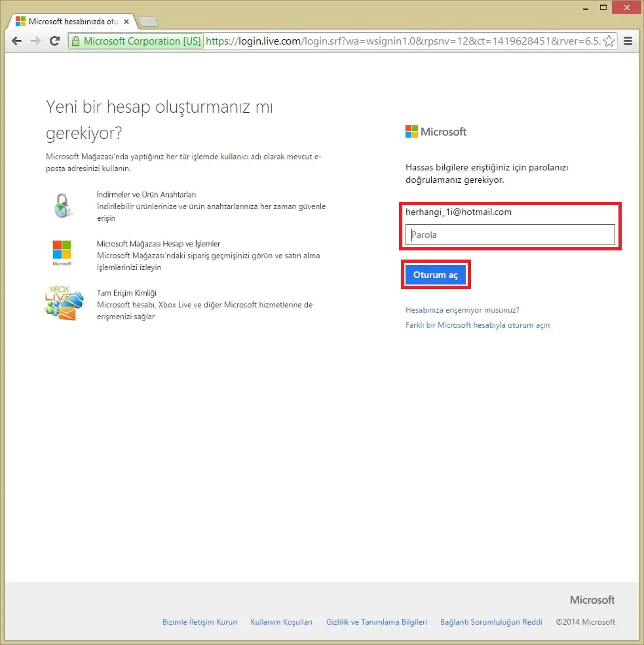Focus the address bar URL
This screenshot has height=645, width=644.
(x=403, y=41)
